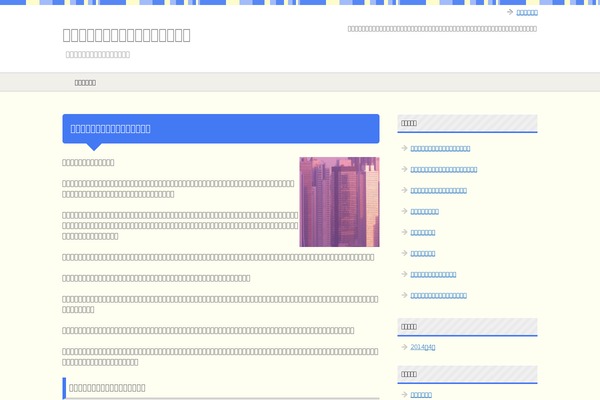Click the arrow icon beside the top sidebar list's first link

point(404,148)
